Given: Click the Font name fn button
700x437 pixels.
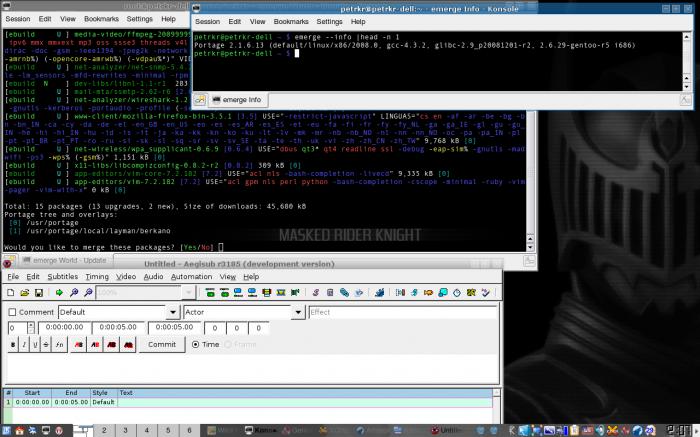Looking at the screenshot, I should 59,345.
